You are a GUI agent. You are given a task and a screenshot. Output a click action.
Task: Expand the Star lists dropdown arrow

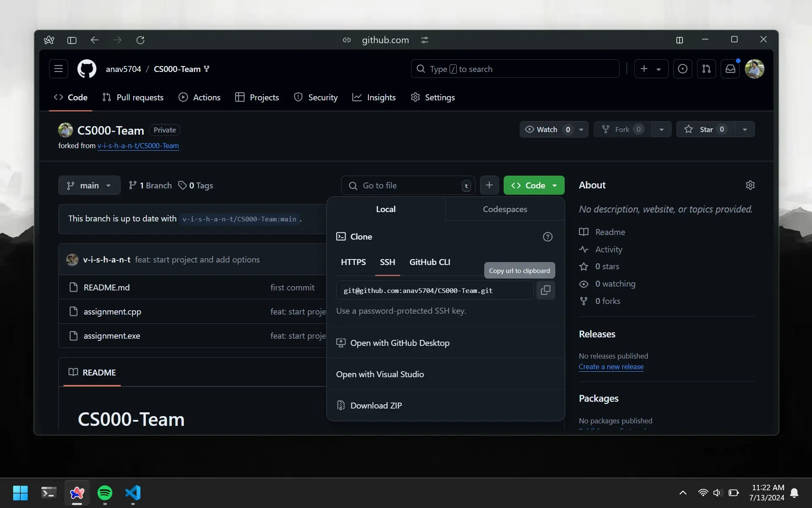pos(745,130)
